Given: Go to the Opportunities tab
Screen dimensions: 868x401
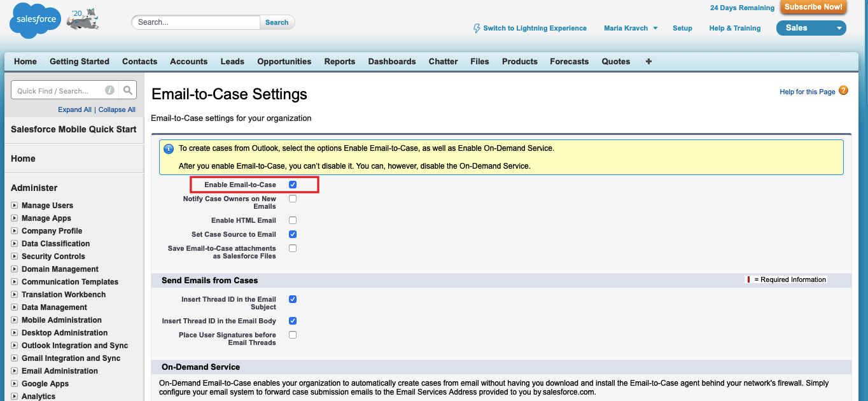Looking at the screenshot, I should (x=284, y=62).
